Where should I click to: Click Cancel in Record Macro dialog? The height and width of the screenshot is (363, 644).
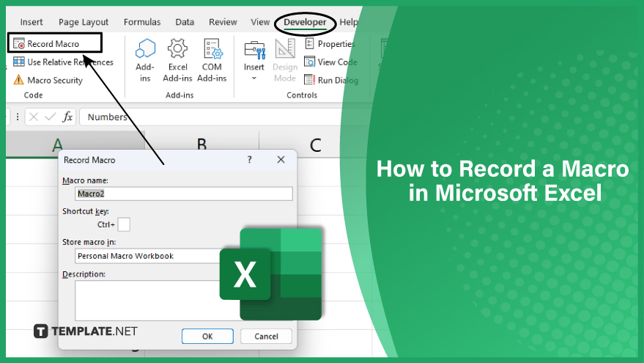[x=266, y=337]
